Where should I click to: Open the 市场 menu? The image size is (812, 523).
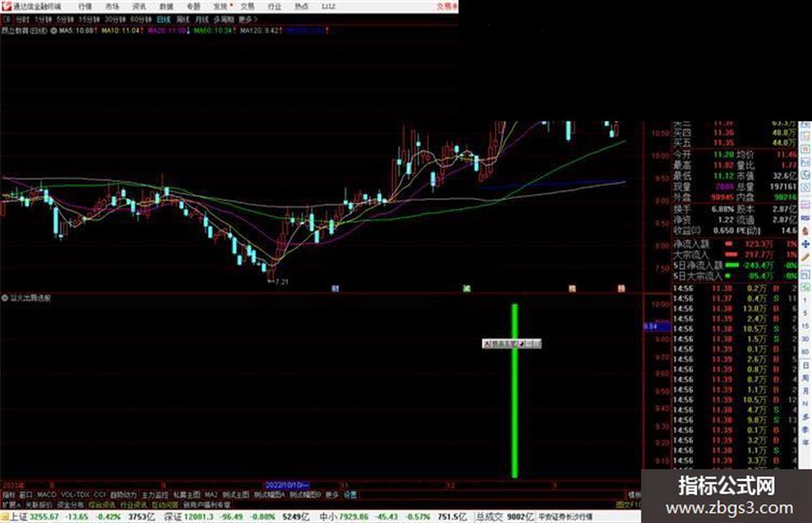[112, 6]
